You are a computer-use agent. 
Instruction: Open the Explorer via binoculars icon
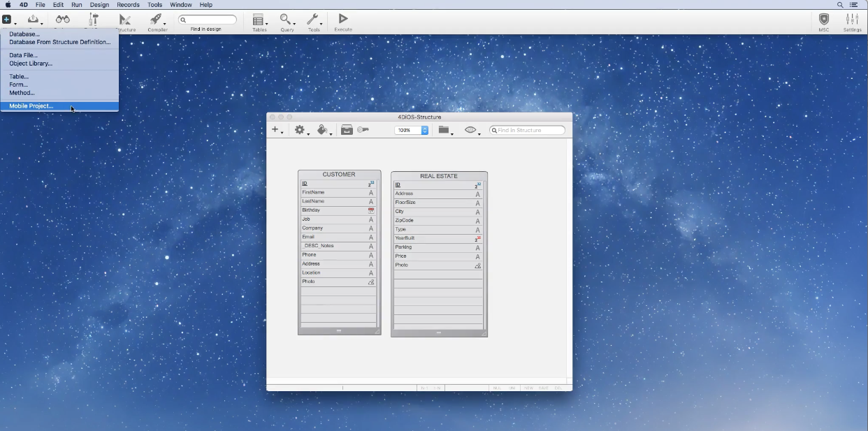[x=63, y=20]
